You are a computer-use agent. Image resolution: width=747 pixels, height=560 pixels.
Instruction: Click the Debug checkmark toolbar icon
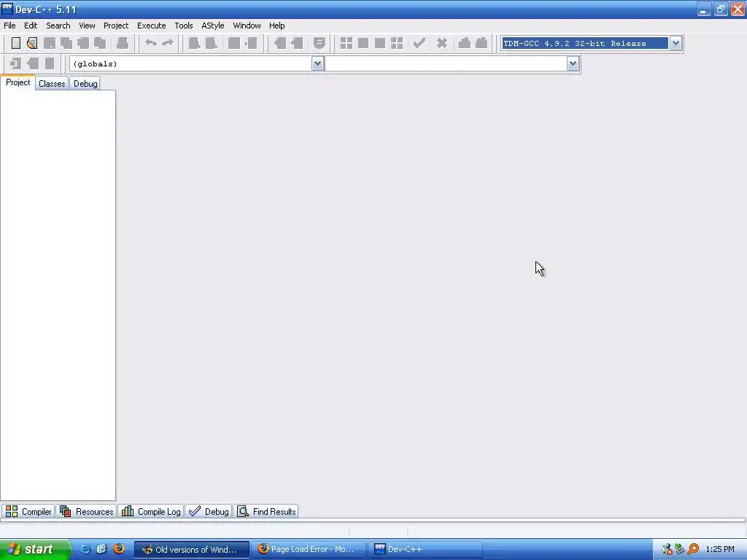[x=419, y=43]
